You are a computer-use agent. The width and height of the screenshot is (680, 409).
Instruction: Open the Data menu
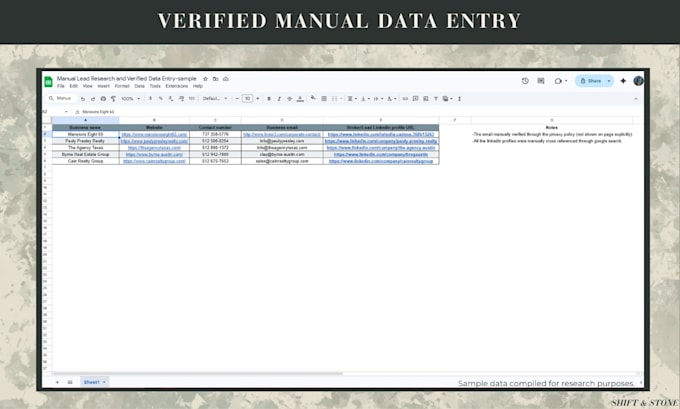pyautogui.click(x=139, y=86)
